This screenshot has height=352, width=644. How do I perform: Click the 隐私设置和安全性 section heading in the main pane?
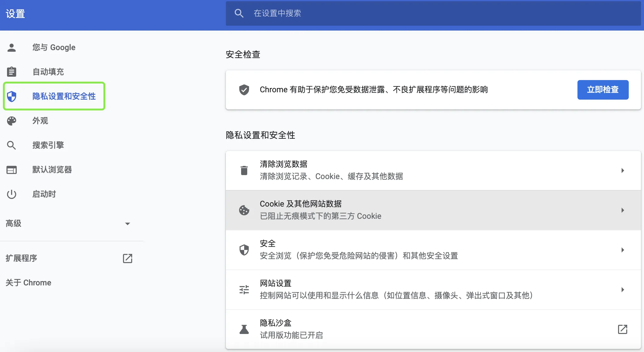click(x=260, y=135)
